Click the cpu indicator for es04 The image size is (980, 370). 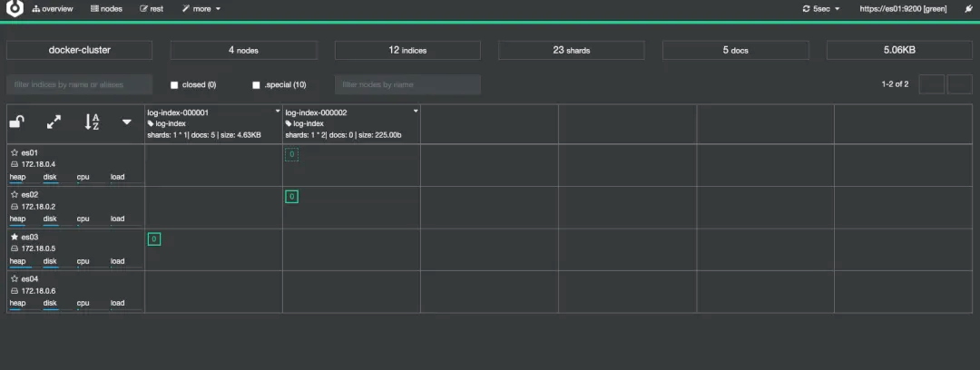click(83, 305)
